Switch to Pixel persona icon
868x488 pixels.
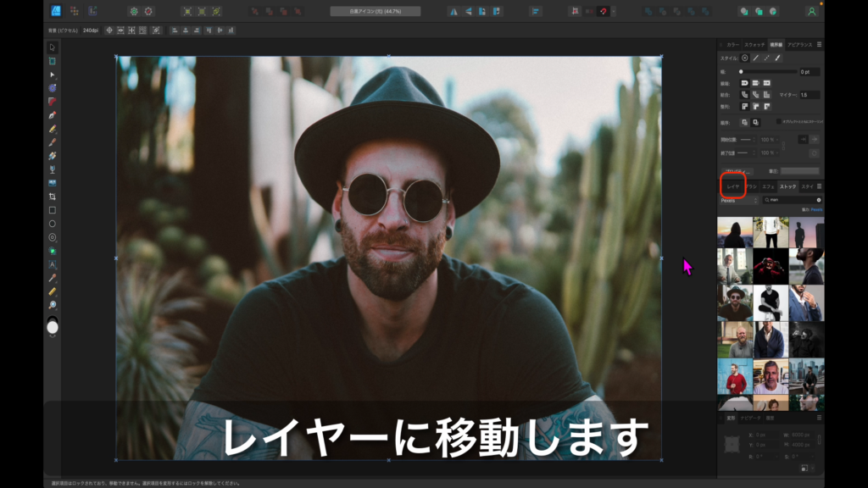tap(75, 11)
